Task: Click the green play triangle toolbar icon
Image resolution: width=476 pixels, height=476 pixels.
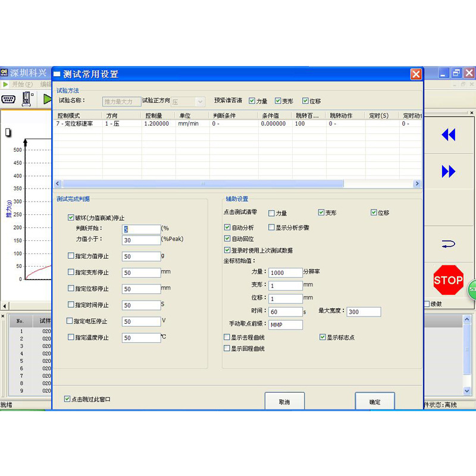Action: pos(47,99)
